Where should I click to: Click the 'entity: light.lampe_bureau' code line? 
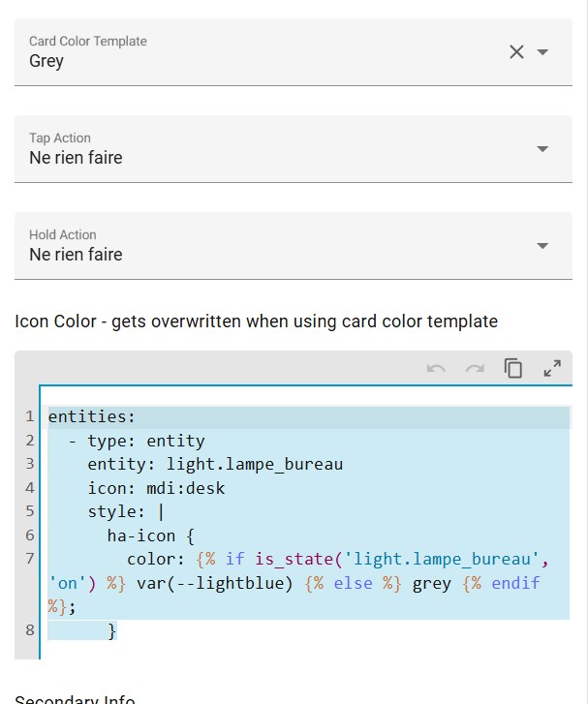pyautogui.click(x=215, y=465)
